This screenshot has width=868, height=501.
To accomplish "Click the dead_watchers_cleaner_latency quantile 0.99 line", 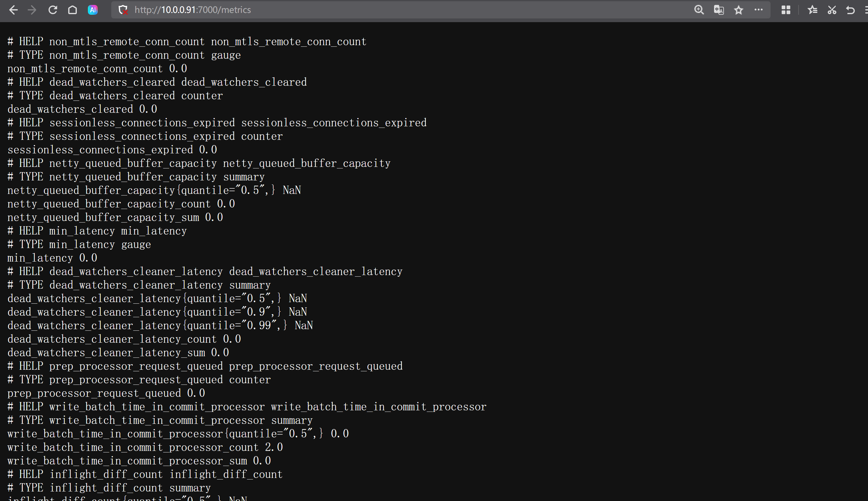I will (160, 325).
